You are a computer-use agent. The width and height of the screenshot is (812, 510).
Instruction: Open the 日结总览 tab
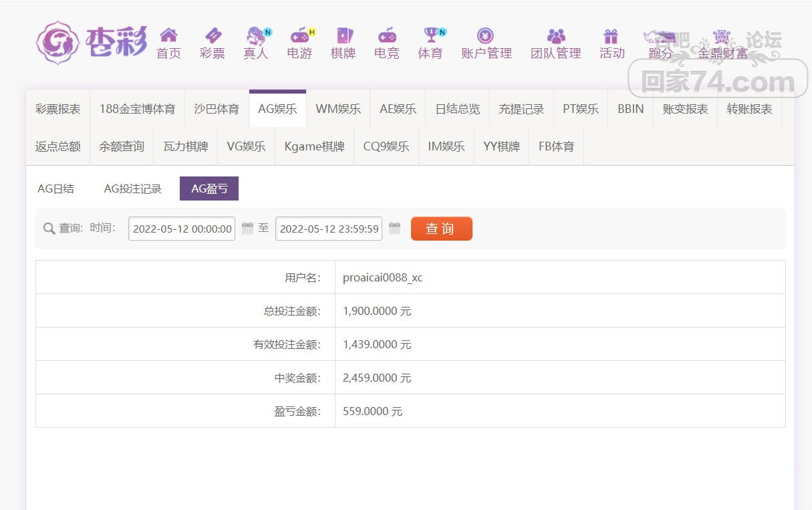[x=458, y=109]
